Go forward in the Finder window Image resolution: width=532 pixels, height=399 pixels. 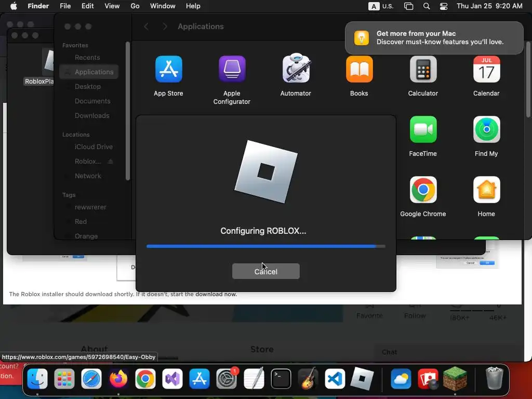165,26
